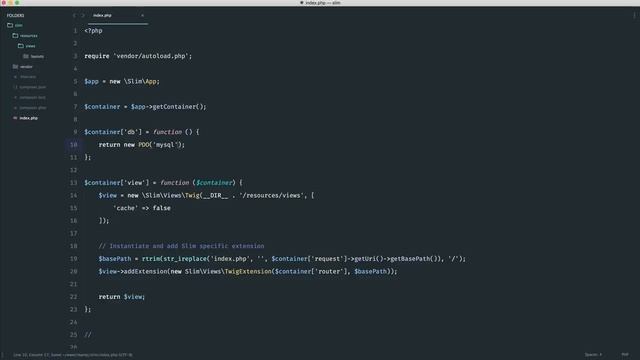Click the '/resources/views' string
Image resolution: width=640 pixels, height=360 pixels.
(x=272, y=195)
